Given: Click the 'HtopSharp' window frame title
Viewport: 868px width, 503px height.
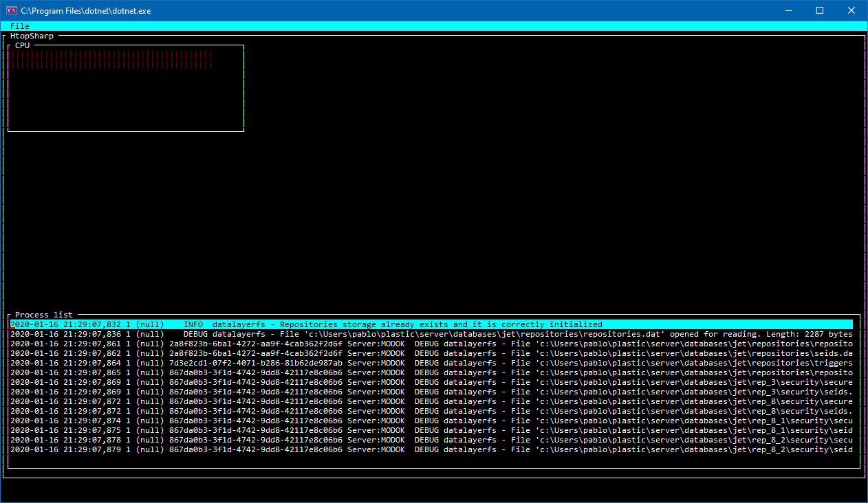Looking at the screenshot, I should click(32, 36).
